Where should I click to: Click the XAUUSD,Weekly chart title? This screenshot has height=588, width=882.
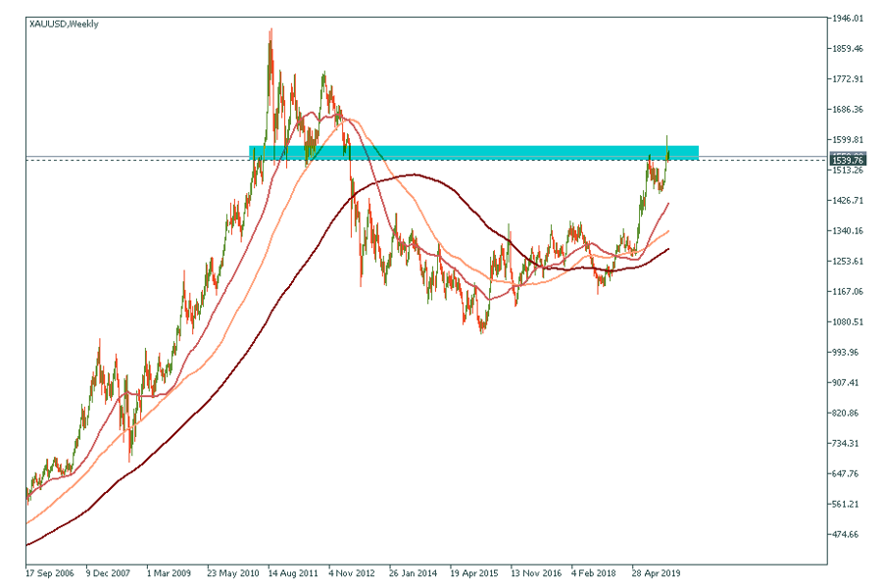tap(64, 23)
